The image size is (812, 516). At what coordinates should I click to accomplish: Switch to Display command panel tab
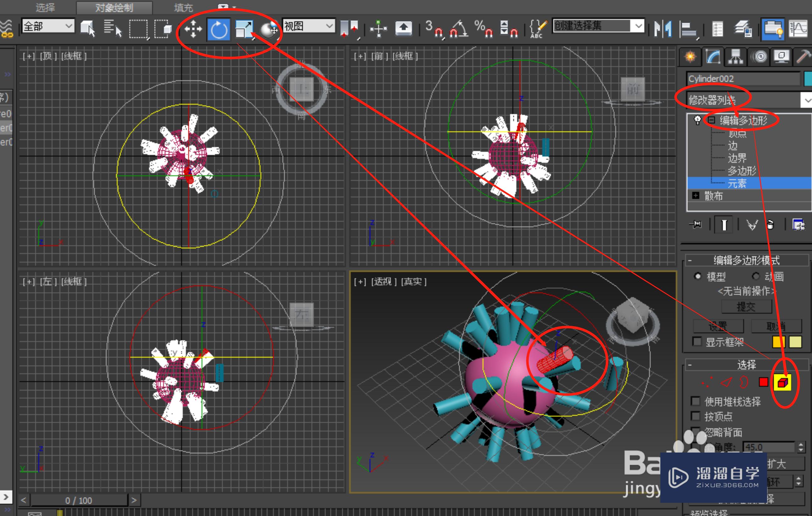point(782,56)
